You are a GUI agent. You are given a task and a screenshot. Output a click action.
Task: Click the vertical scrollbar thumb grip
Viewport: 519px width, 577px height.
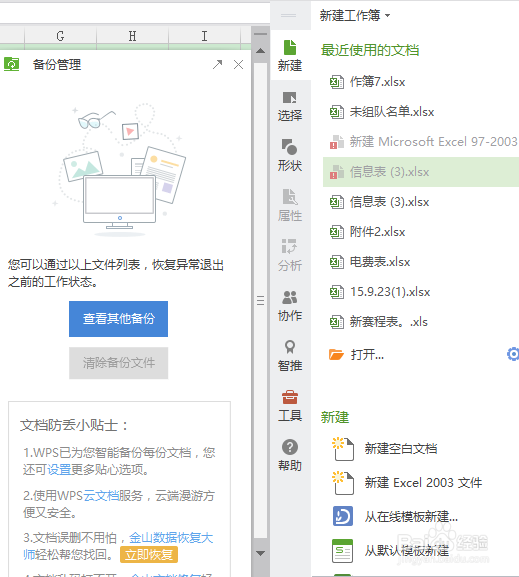click(x=260, y=300)
